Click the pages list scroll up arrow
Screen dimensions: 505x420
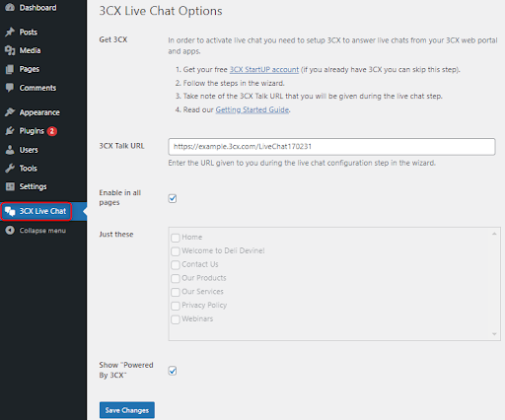point(494,234)
